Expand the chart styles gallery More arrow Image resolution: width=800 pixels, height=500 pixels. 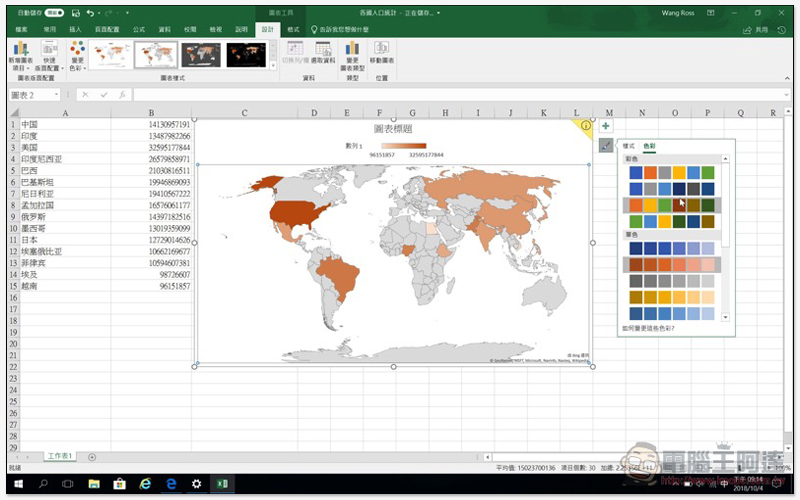[x=273, y=66]
